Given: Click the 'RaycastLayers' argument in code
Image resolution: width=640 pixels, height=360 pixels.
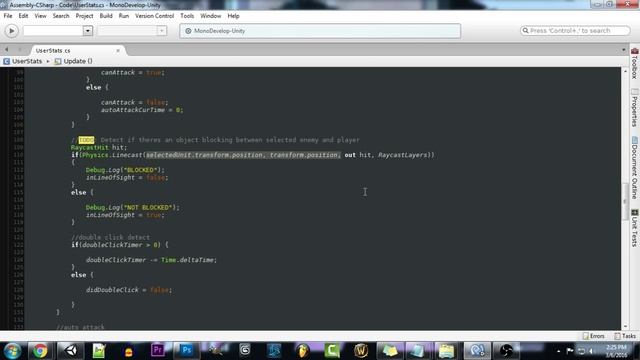Looking at the screenshot, I should click(402, 155).
